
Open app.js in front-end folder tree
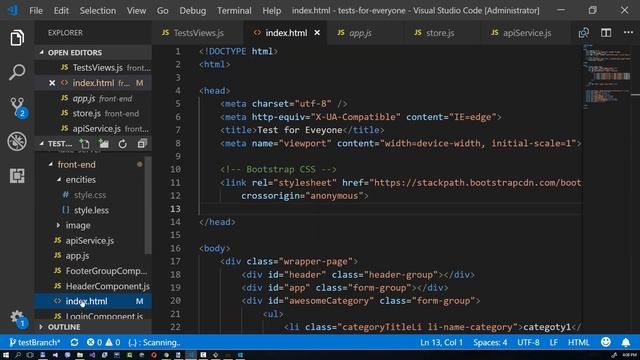pos(90,256)
